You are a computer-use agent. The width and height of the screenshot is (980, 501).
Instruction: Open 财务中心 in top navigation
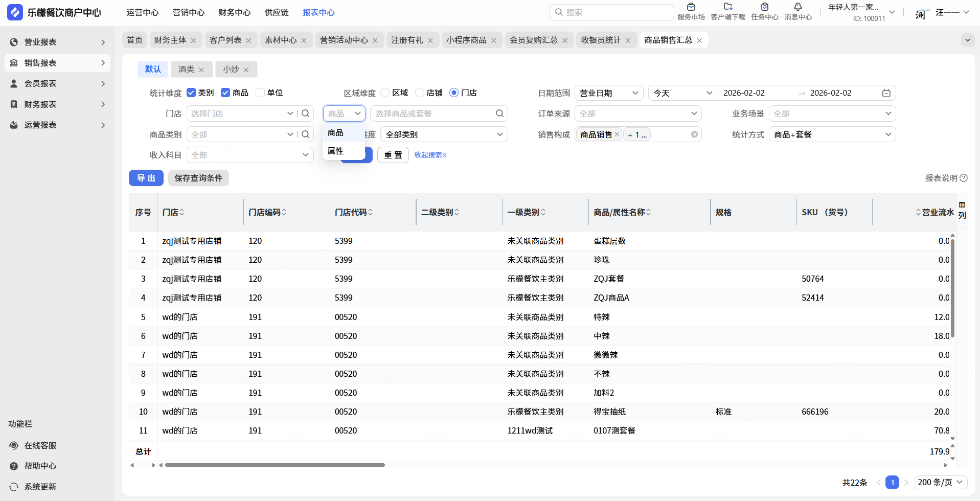235,12
